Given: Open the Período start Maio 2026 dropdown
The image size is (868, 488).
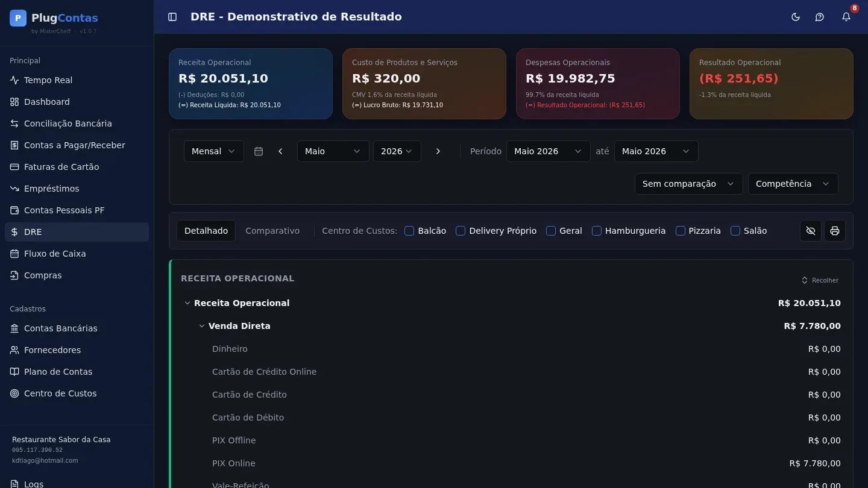Looking at the screenshot, I should 549,151.
